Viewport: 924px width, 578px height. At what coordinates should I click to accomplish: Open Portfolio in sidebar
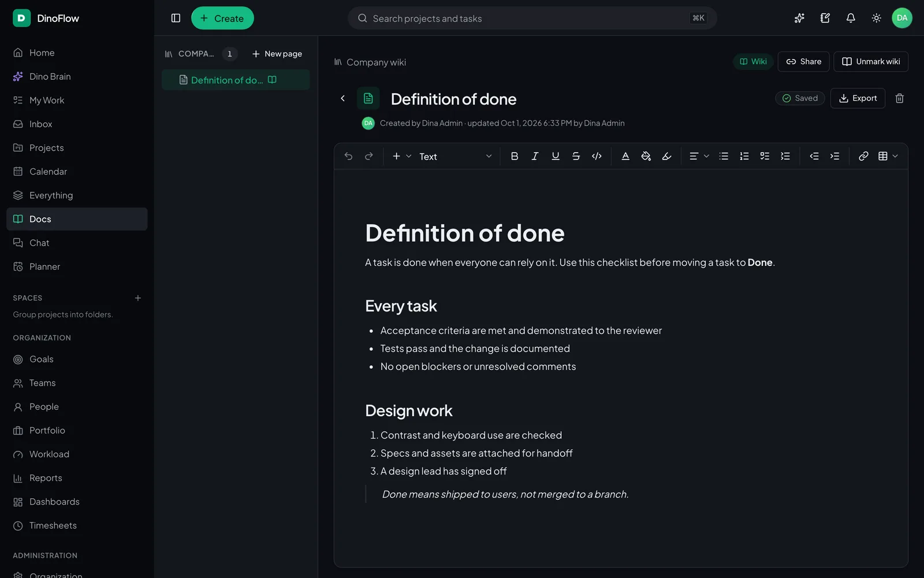[x=77, y=431]
